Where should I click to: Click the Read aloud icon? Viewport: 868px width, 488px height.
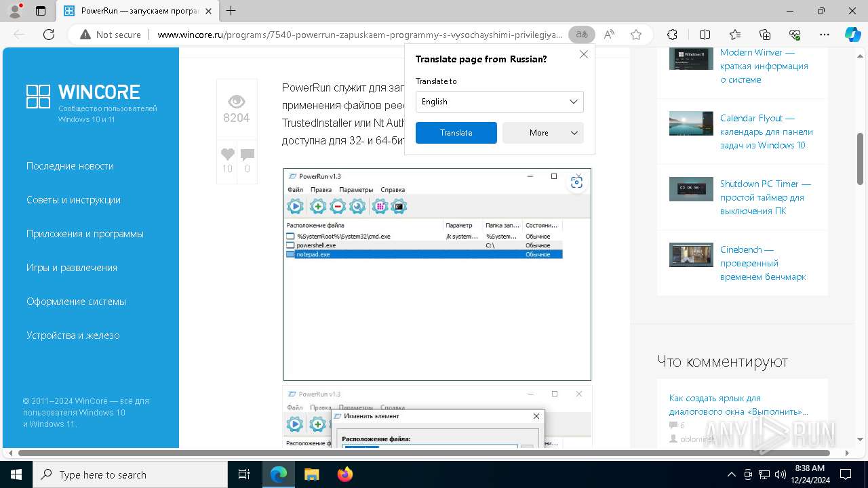pyautogui.click(x=609, y=35)
